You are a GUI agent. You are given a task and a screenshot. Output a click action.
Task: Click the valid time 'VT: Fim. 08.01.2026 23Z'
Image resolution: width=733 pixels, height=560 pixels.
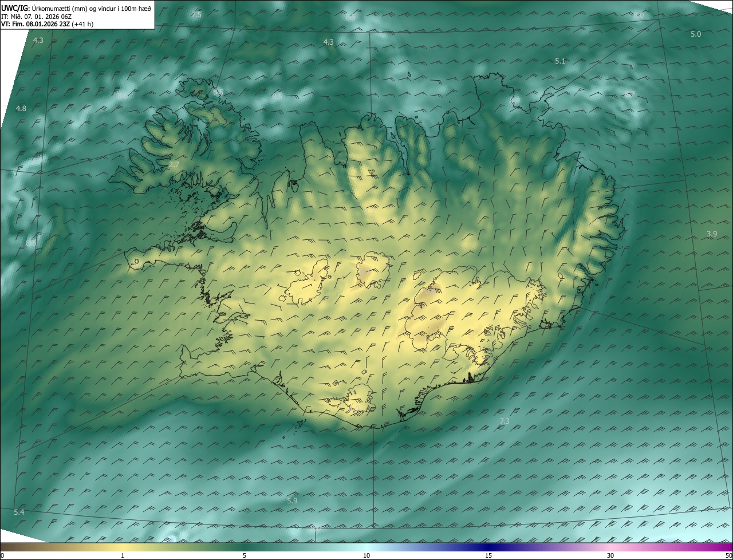36,24
